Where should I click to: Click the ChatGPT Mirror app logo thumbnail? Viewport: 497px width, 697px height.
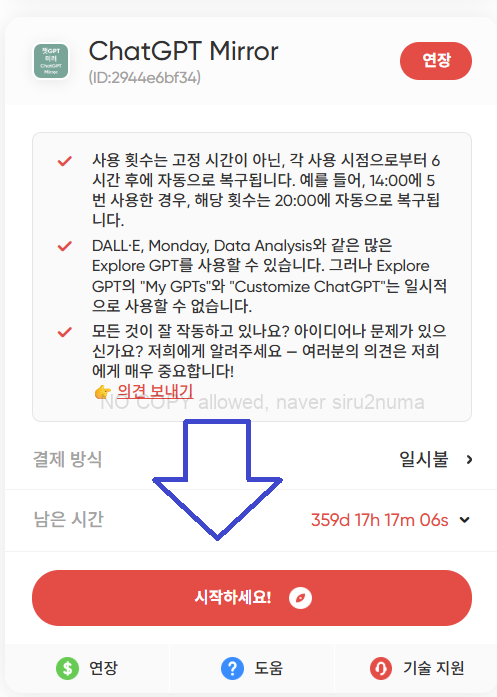tap(51, 61)
